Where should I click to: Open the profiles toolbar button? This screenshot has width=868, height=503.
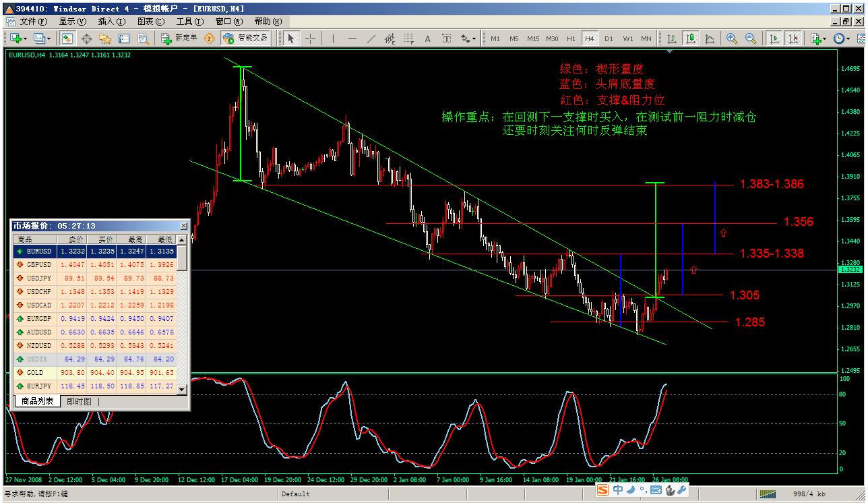click(x=42, y=38)
